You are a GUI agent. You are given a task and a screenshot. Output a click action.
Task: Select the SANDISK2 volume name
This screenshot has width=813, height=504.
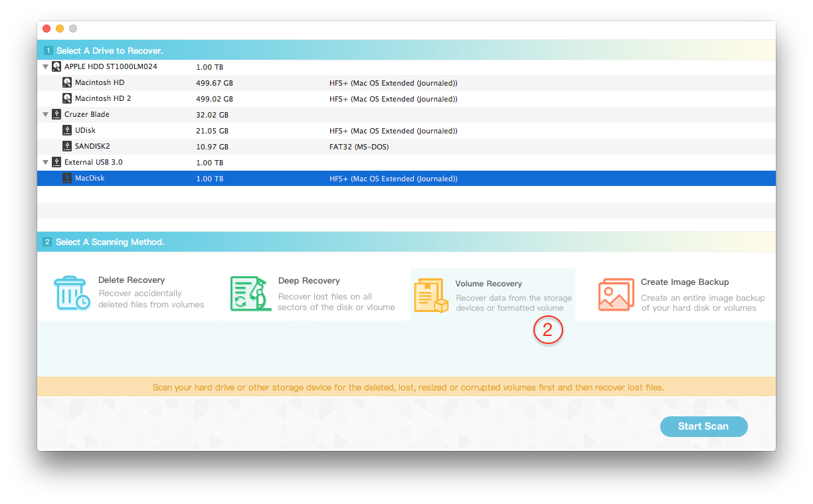[x=92, y=146]
